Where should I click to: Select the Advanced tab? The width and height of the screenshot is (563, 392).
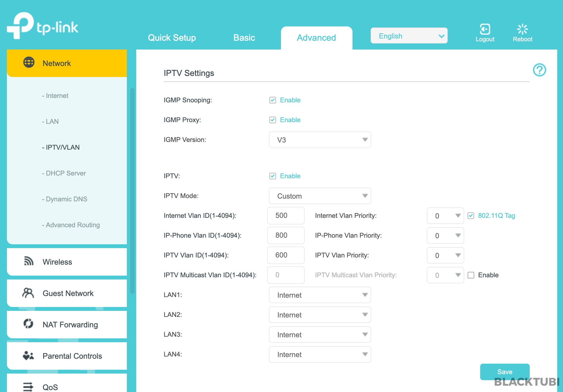316,38
